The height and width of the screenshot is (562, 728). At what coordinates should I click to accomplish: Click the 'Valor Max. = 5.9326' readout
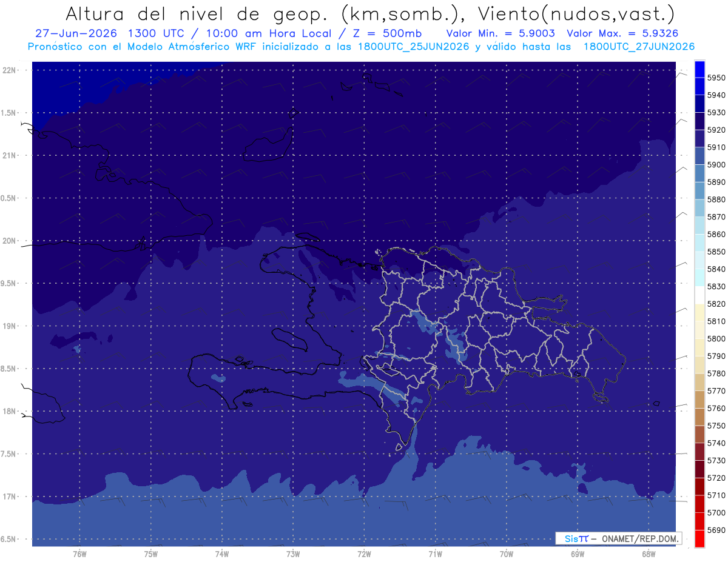(x=622, y=33)
